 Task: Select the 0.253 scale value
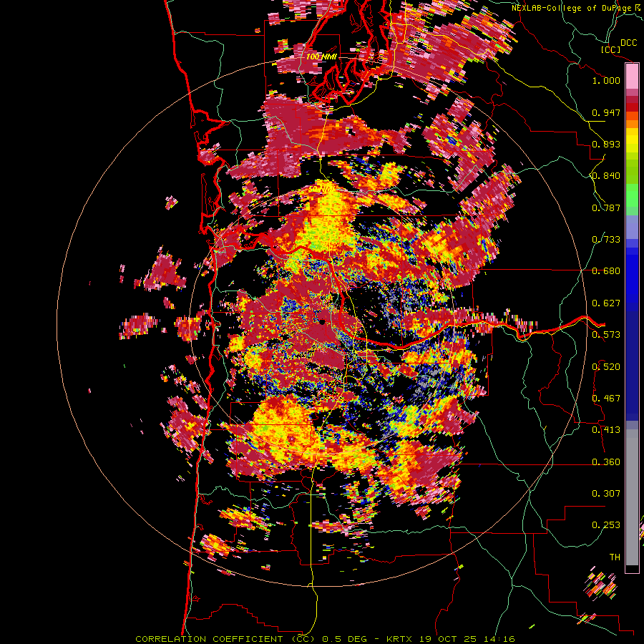coord(606,525)
